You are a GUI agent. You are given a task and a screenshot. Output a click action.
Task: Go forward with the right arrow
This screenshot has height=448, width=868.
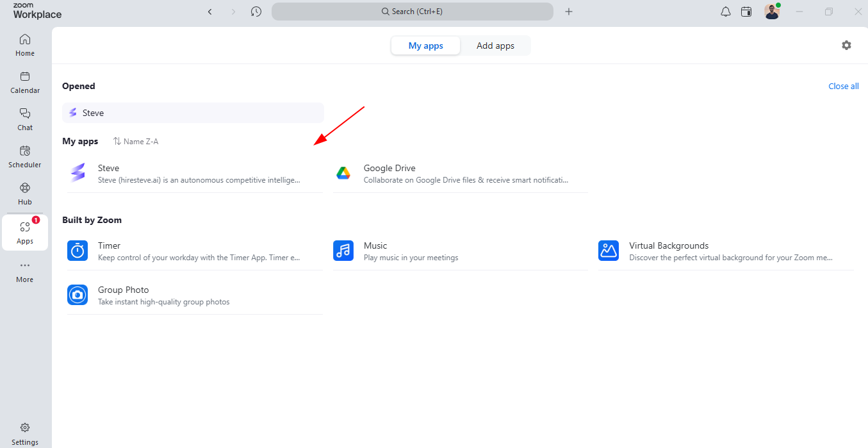pos(233,12)
